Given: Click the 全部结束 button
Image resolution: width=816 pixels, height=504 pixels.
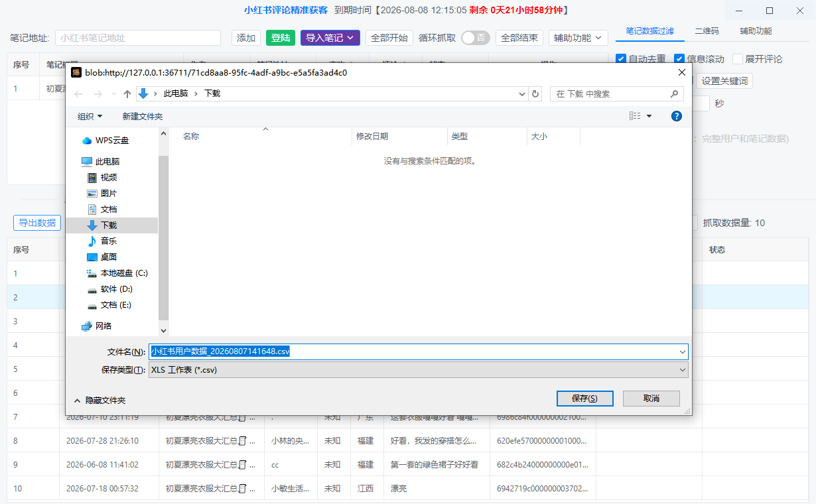Looking at the screenshot, I should 519,38.
